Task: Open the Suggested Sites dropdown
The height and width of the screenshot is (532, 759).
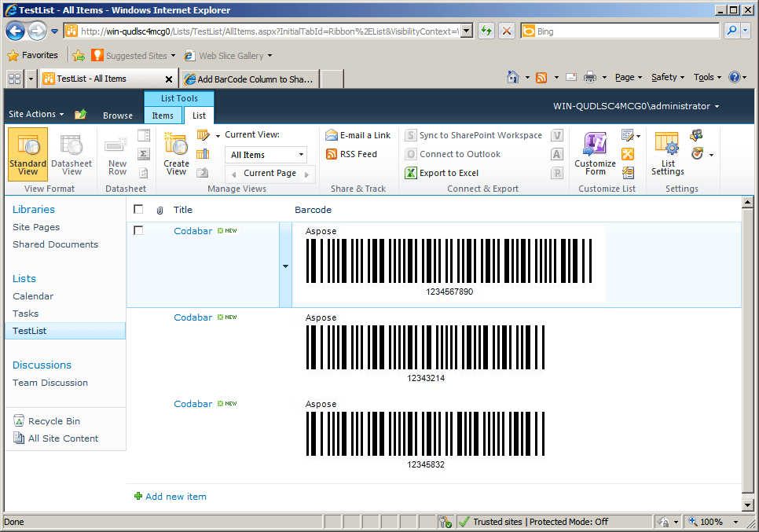Action: (x=173, y=56)
